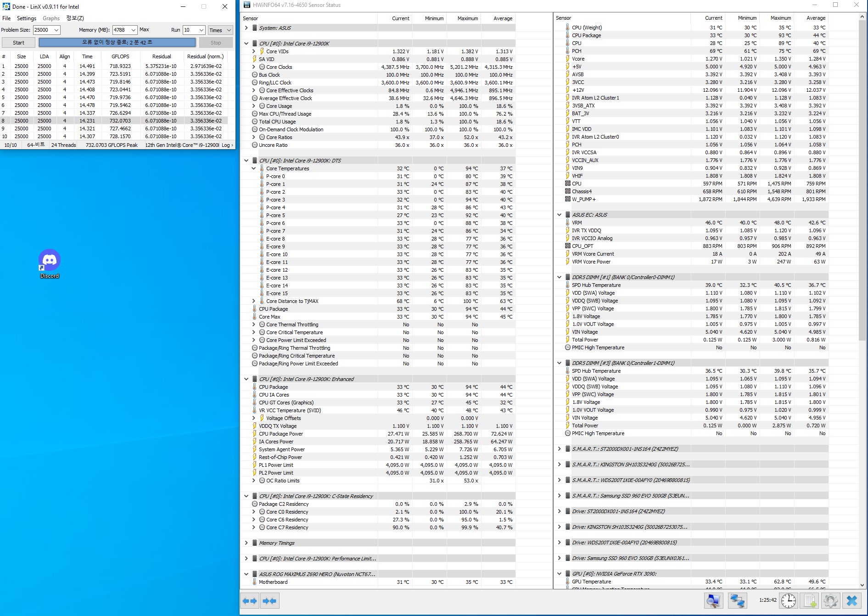Expand the System: ASUS sensor group
This screenshot has height=616, width=868.
(246, 28)
